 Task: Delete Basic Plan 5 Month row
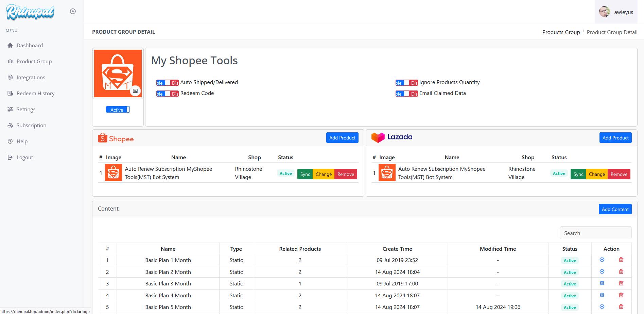(621, 307)
